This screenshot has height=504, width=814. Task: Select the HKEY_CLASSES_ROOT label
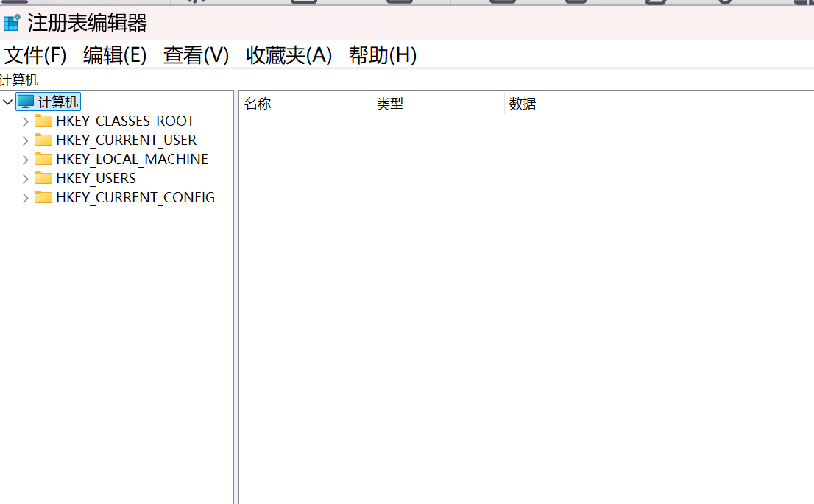point(125,121)
